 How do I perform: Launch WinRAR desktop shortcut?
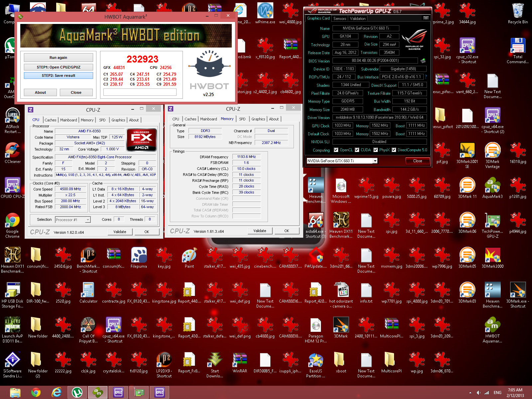pos(240,362)
